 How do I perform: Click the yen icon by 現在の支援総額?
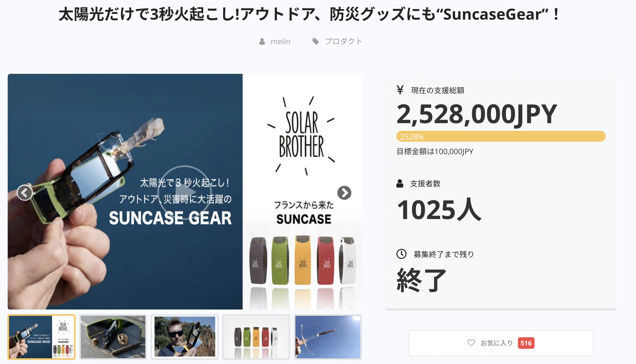pos(400,90)
